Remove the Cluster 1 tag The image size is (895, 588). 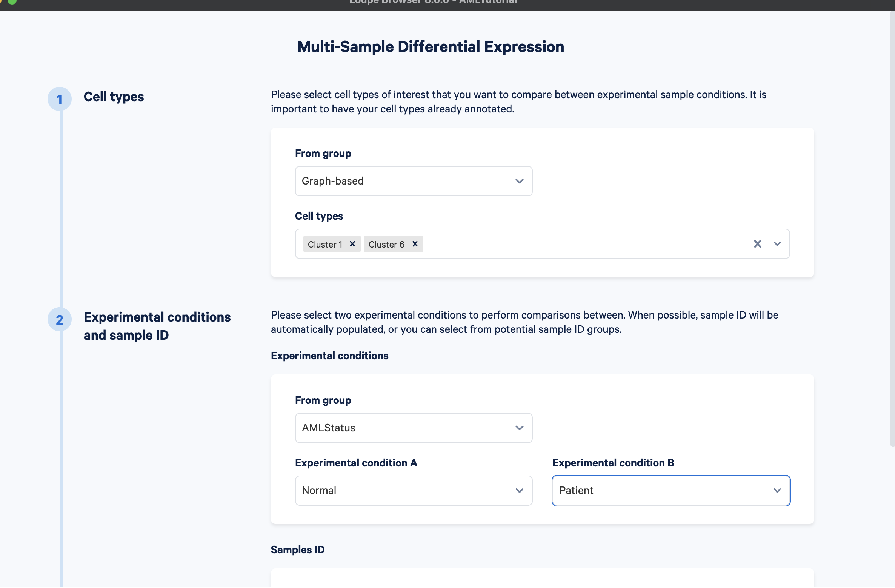pos(352,244)
